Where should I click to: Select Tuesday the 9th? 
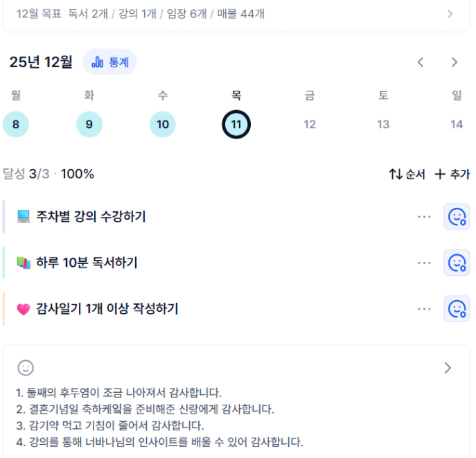coord(89,125)
